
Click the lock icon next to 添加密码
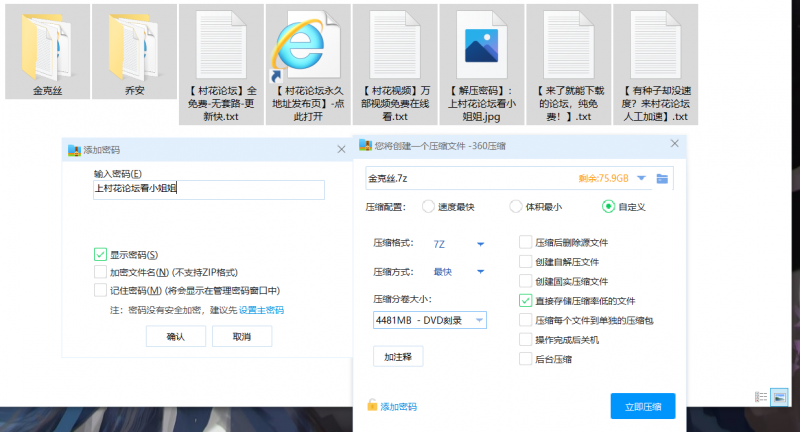(372, 406)
